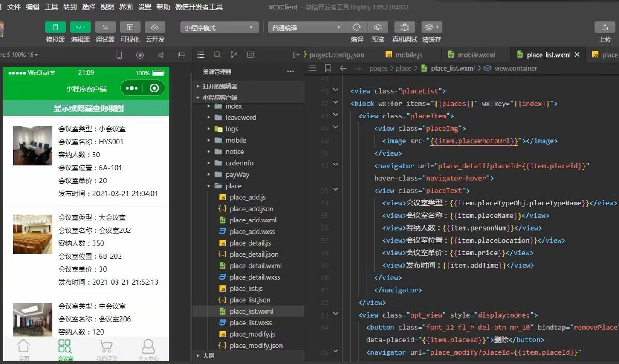This screenshot has height=364, width=619.
Task: Click the upload icon
Action: [605, 27]
